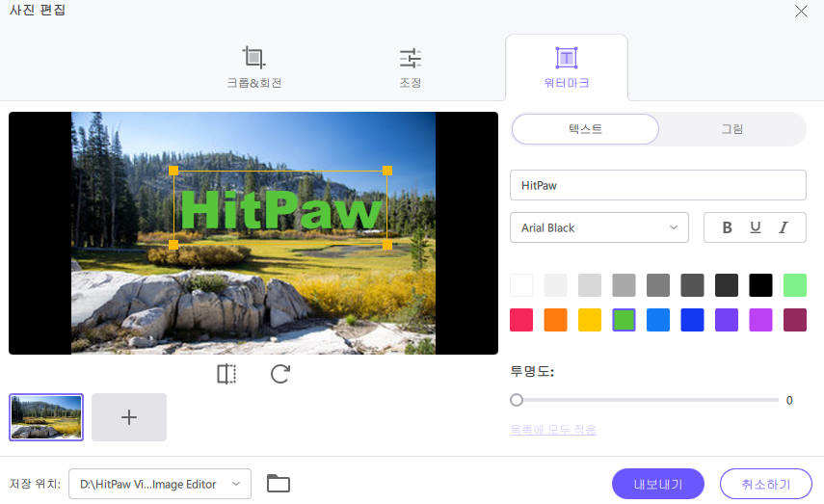The image size is (824, 504).
Task: Add a new image with plus button
Action: pos(129,417)
